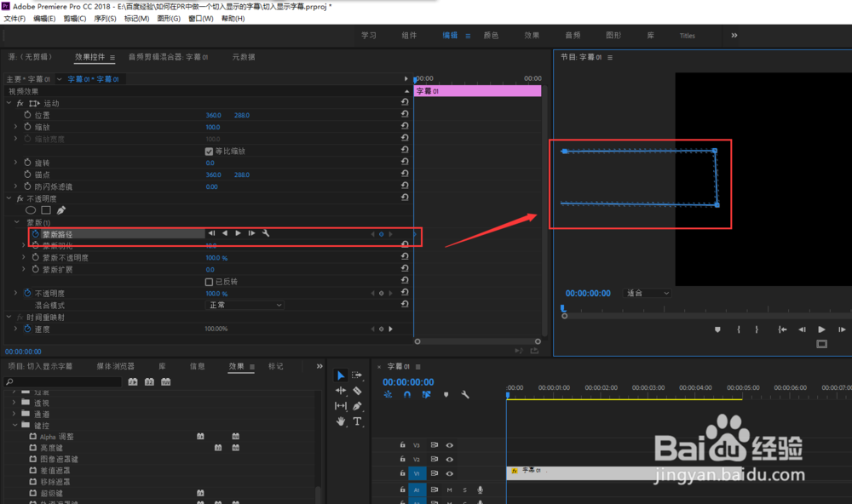Viewport: 852px width, 504px height.
Task: Collapse the 不透明度 effect group
Action: [x=9, y=198]
